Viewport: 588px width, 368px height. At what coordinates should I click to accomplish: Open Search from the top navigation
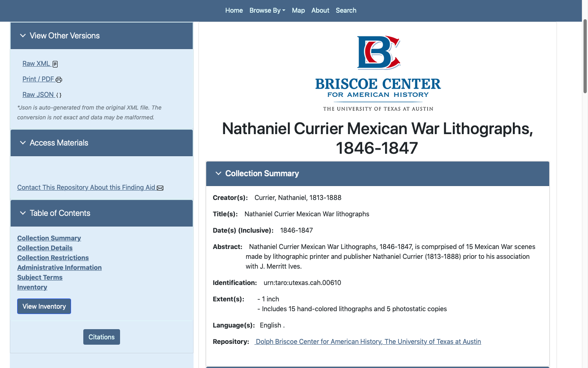346,11
